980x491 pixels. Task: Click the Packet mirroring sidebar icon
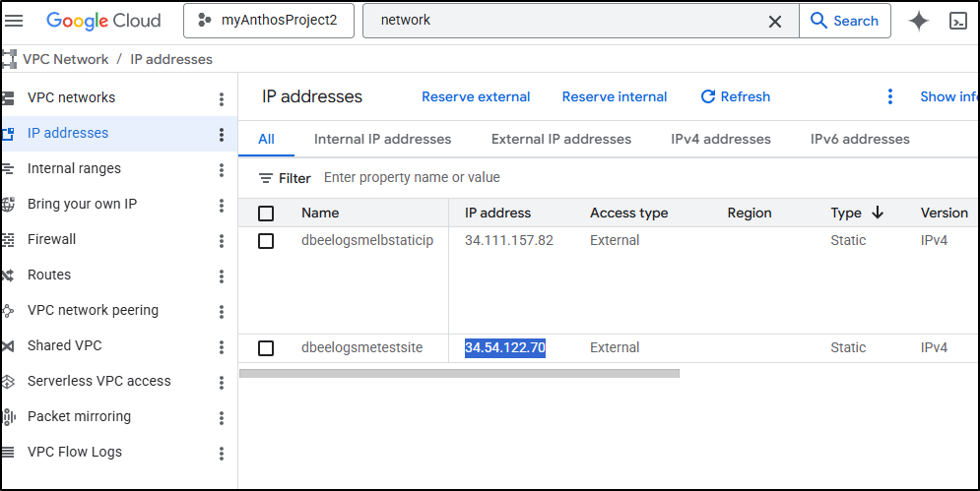coord(8,416)
